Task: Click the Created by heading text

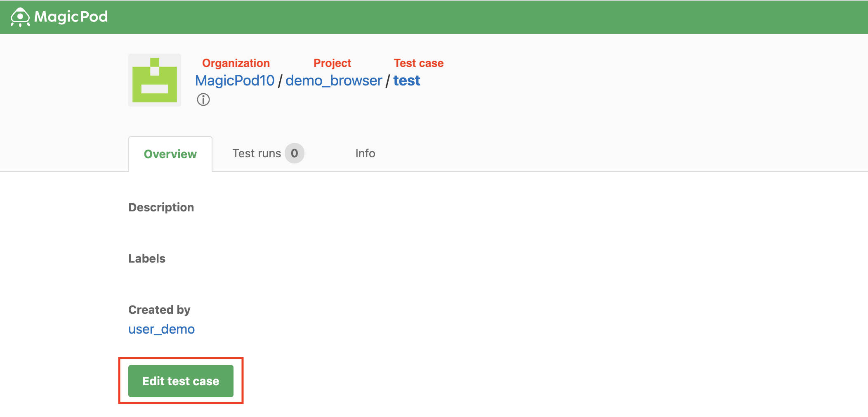Action: (159, 310)
